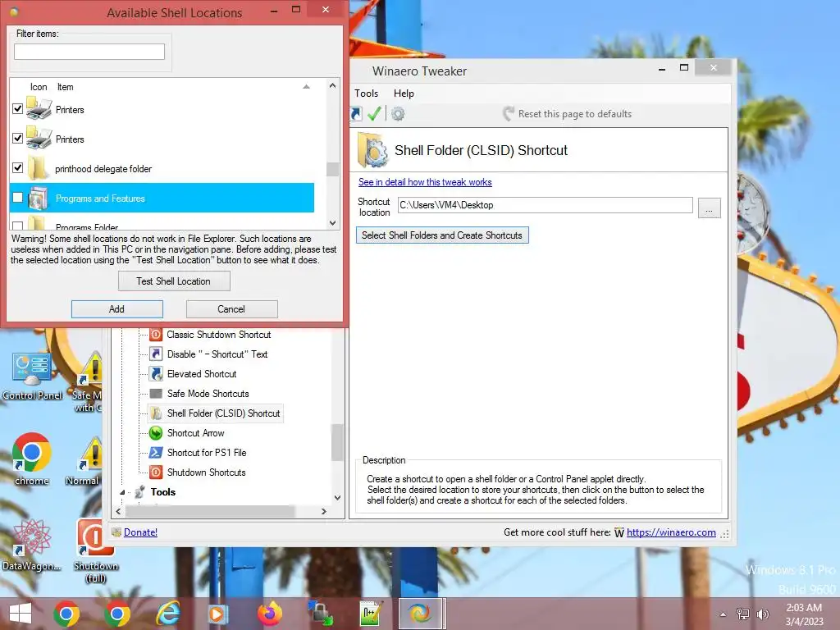Click inside the Filter items field

[x=89, y=52]
